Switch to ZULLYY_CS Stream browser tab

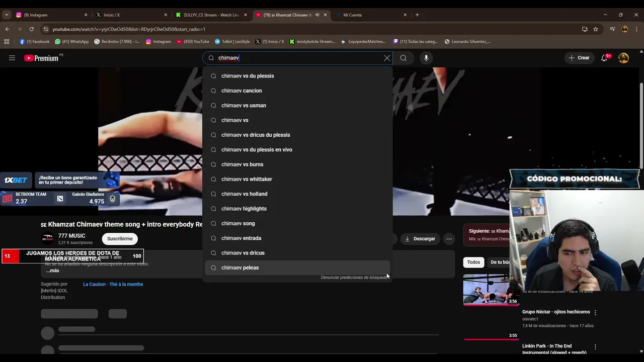click(x=211, y=15)
